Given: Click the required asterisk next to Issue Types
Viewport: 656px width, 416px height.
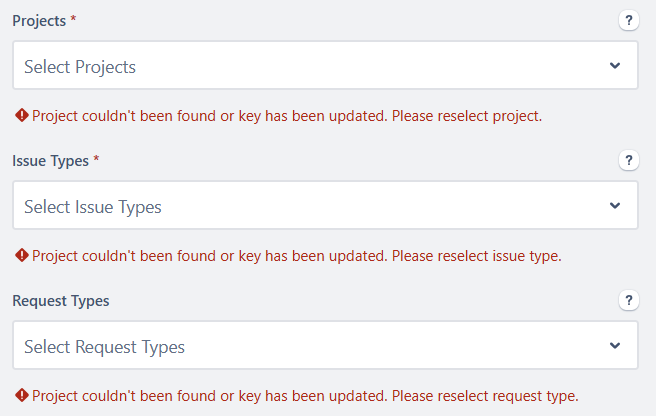Looking at the screenshot, I should click(96, 158).
